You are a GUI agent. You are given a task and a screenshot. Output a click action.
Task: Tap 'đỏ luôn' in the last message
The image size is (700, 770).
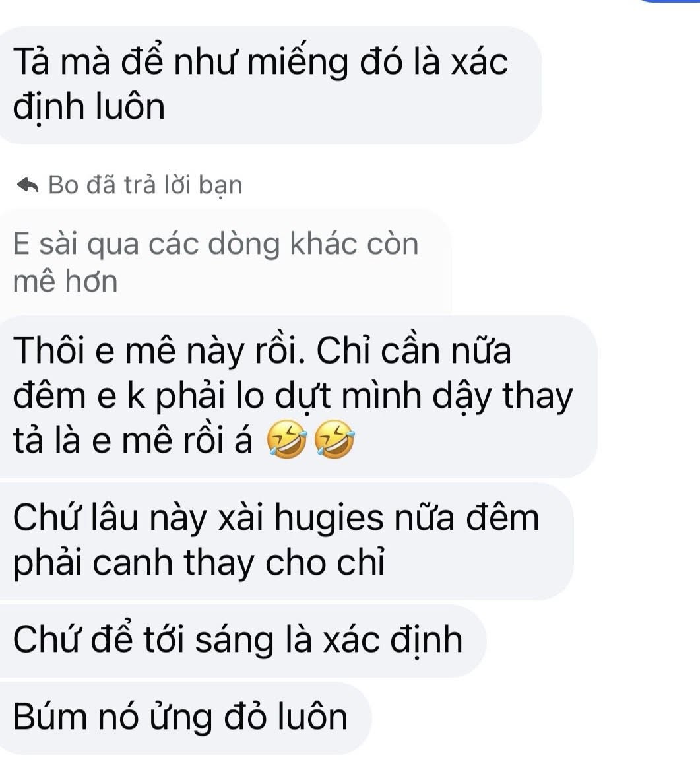click(286, 717)
